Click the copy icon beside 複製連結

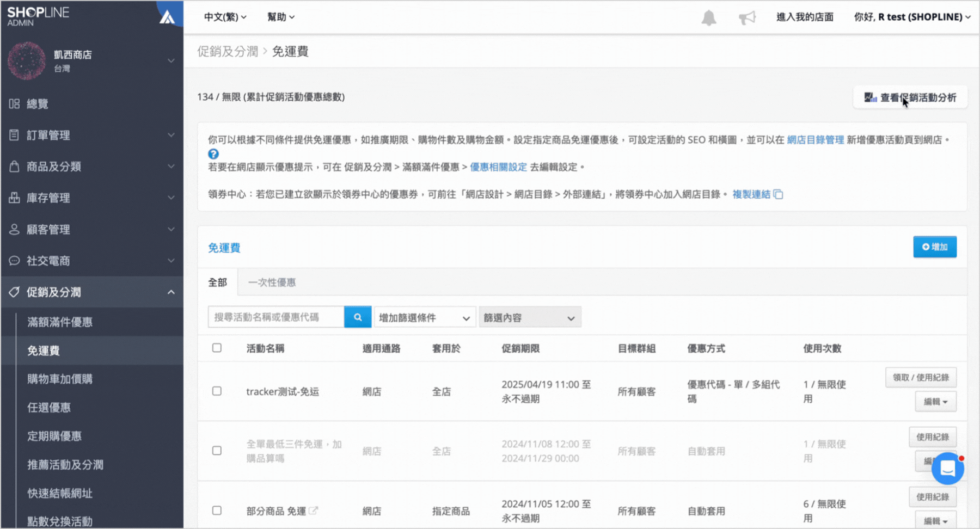[x=778, y=194]
